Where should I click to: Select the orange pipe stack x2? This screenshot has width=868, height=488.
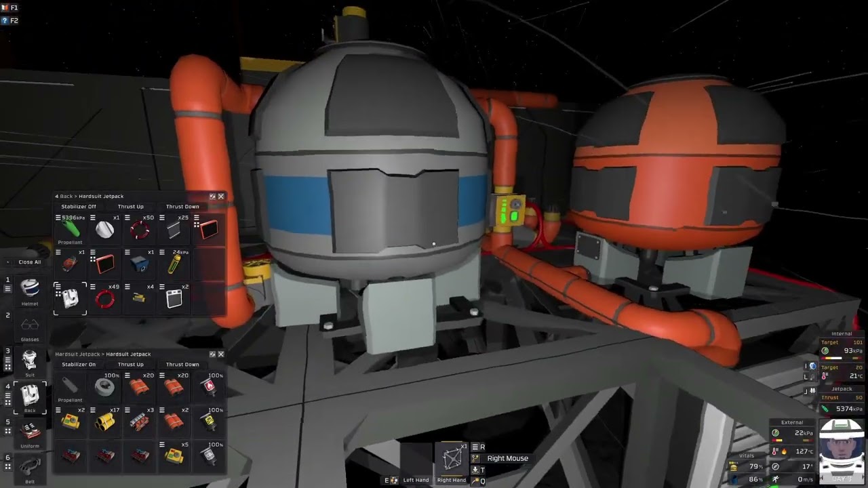pos(174,422)
